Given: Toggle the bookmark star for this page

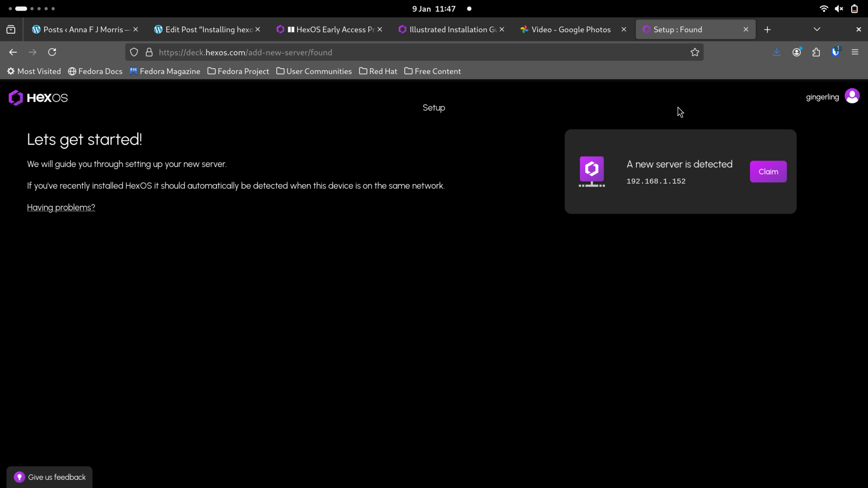Looking at the screenshot, I should pyautogui.click(x=695, y=52).
